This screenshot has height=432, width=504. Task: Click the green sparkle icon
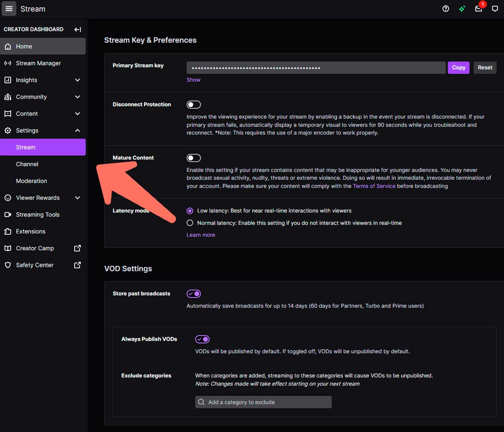(462, 9)
